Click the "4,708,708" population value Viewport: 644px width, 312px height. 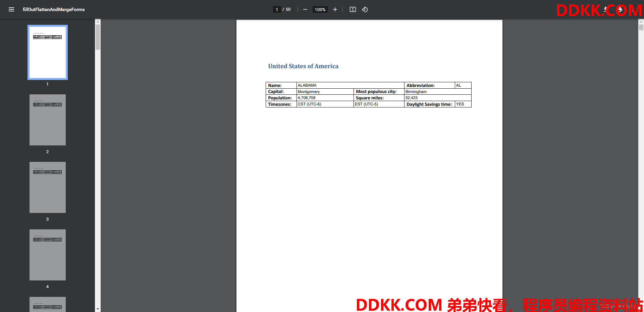pos(307,98)
